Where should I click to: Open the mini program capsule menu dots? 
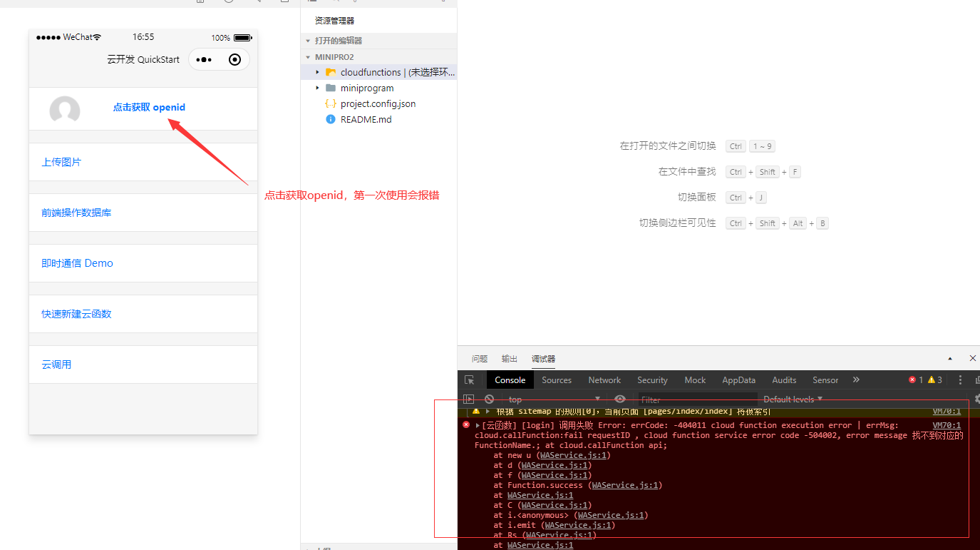point(204,60)
